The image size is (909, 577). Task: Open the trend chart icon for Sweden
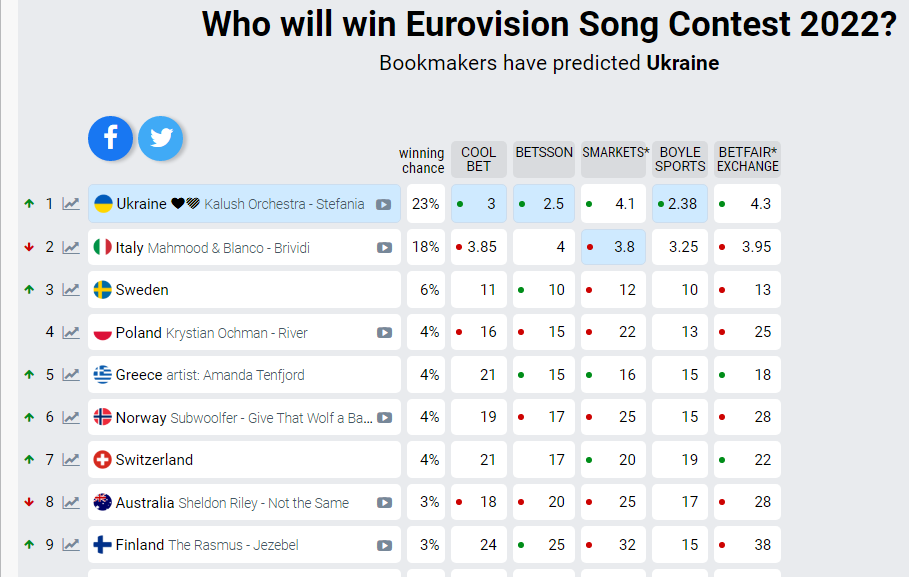tap(71, 290)
